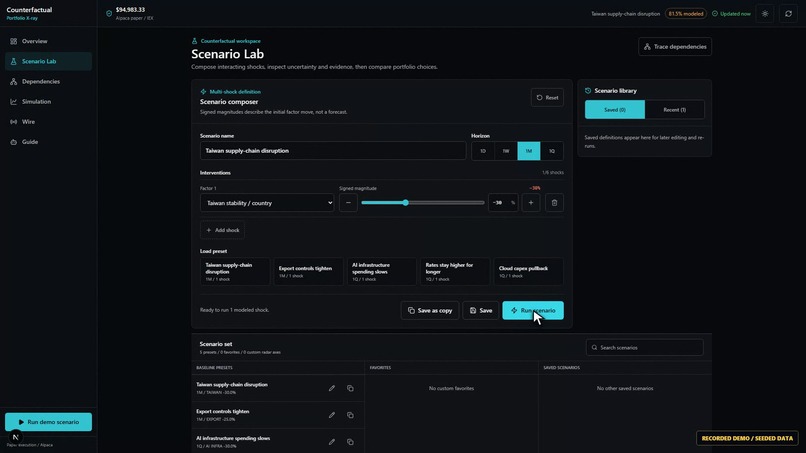Click the 81.5% modeled badge

tap(686, 14)
